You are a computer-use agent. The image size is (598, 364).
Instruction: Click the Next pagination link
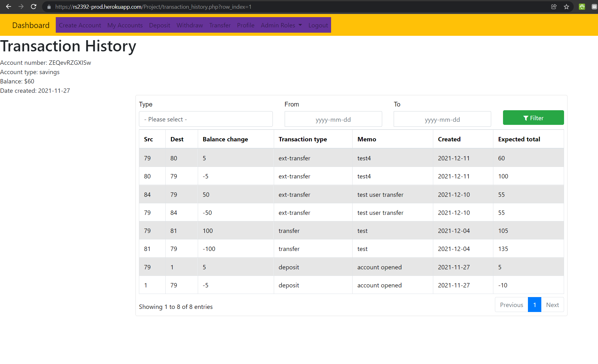click(553, 305)
